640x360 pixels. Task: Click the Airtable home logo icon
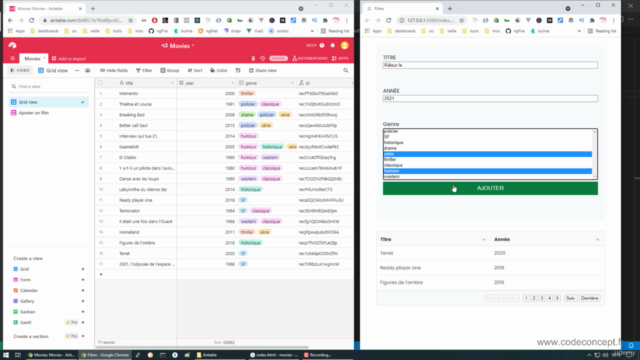[12, 45]
